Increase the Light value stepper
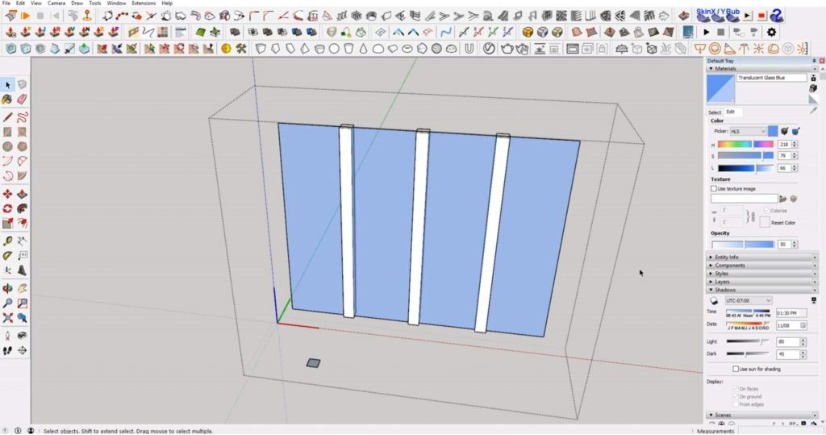826x435 pixels. tap(803, 340)
